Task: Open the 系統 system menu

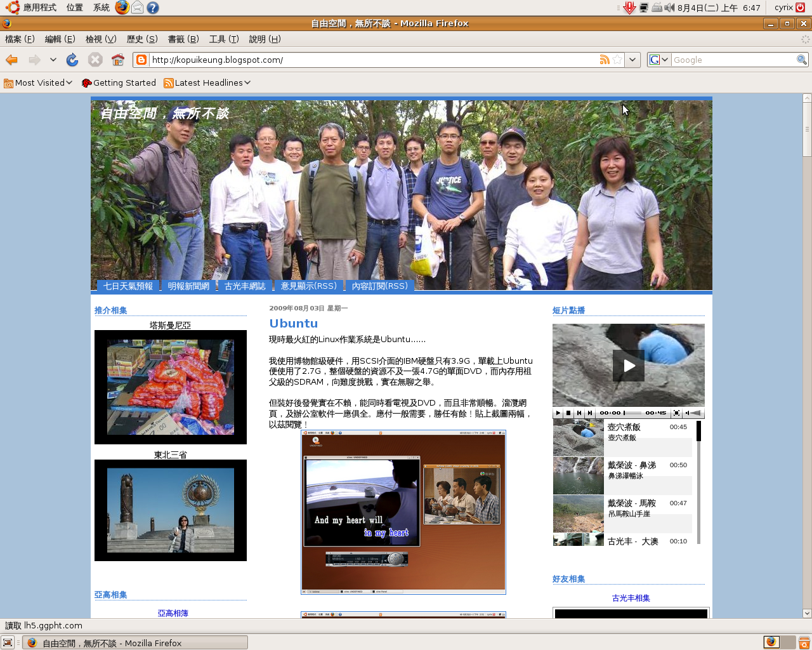Action: [101, 8]
